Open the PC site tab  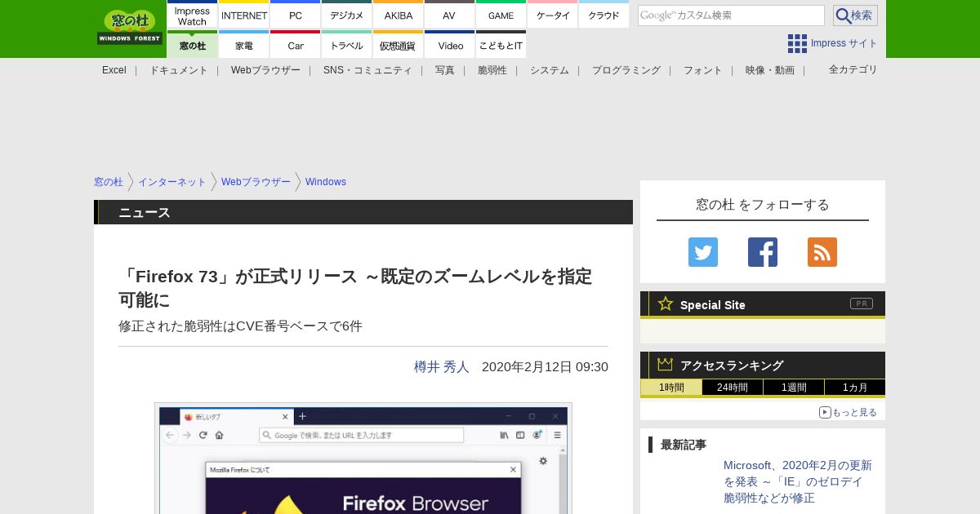click(296, 15)
